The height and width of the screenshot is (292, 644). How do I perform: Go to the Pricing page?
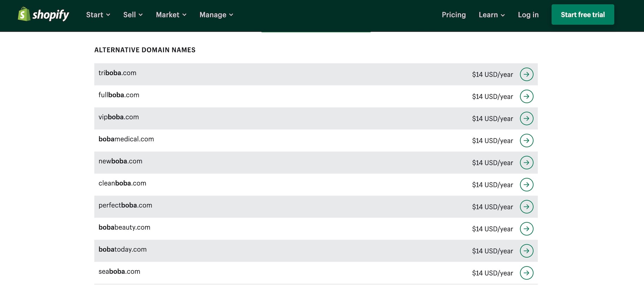(x=454, y=15)
